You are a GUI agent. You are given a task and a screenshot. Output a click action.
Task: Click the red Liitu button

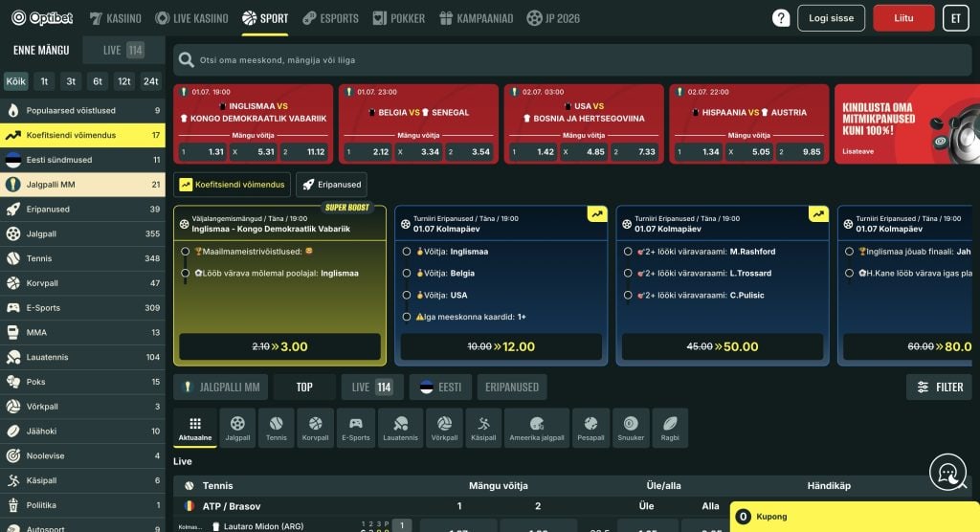[903, 18]
